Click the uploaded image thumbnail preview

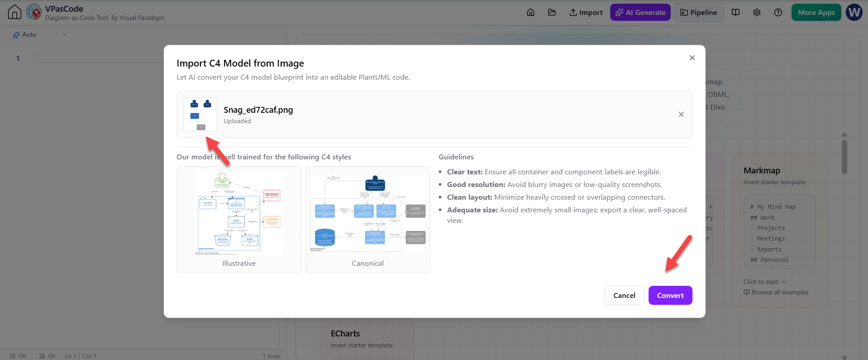pos(200,115)
